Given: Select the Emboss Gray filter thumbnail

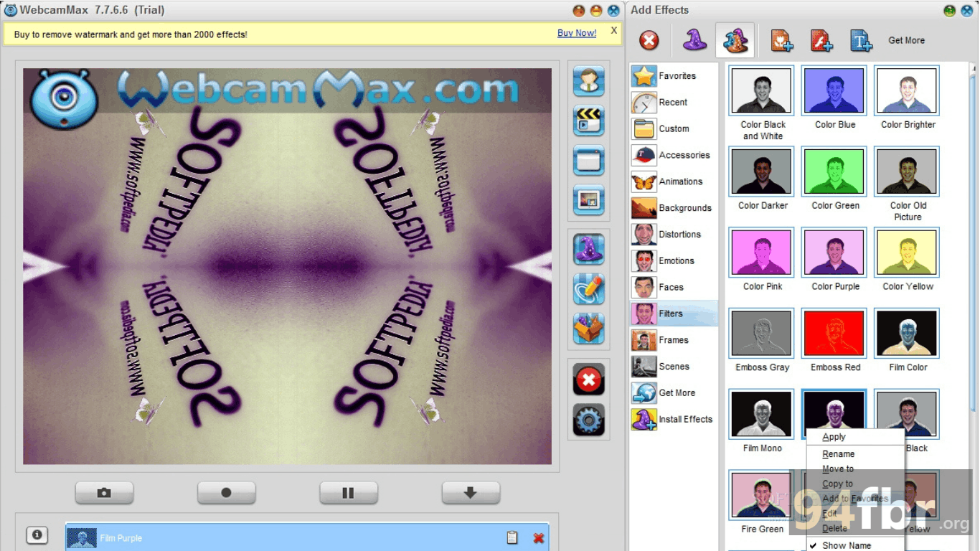Looking at the screenshot, I should point(762,334).
